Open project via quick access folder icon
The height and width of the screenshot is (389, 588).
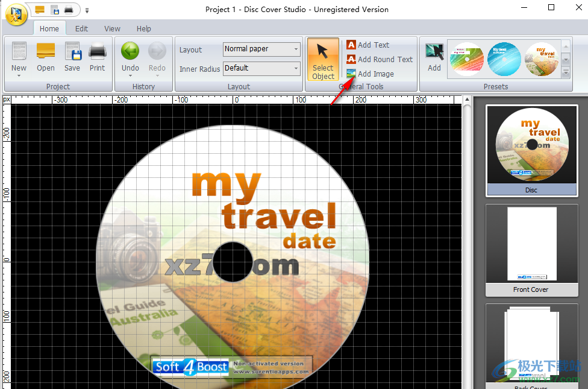click(40, 10)
